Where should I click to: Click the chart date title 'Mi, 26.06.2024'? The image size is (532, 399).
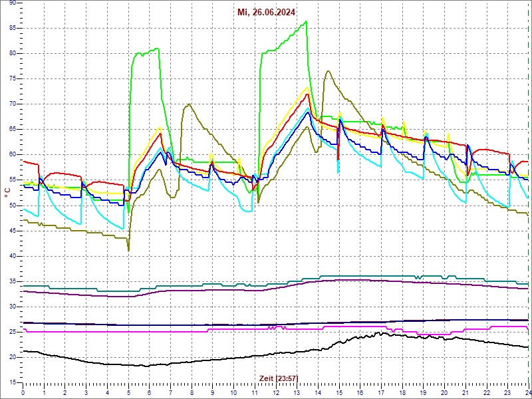(x=266, y=12)
